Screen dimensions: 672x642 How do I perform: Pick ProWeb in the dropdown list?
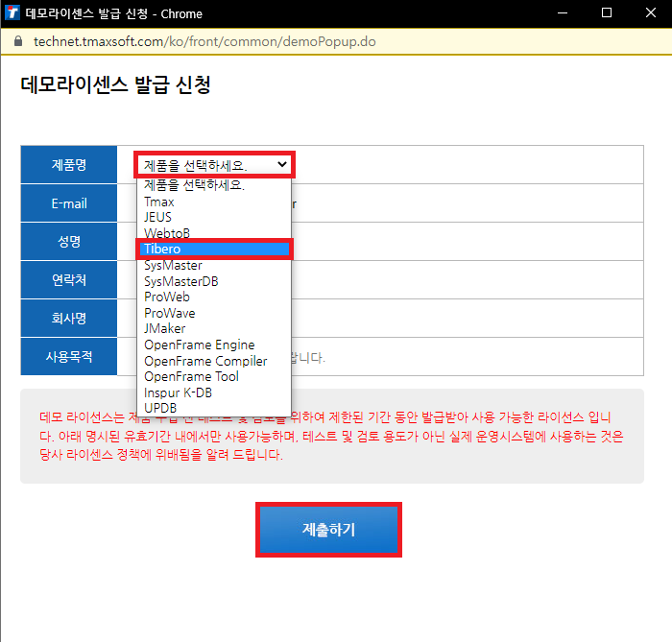pyautogui.click(x=214, y=297)
